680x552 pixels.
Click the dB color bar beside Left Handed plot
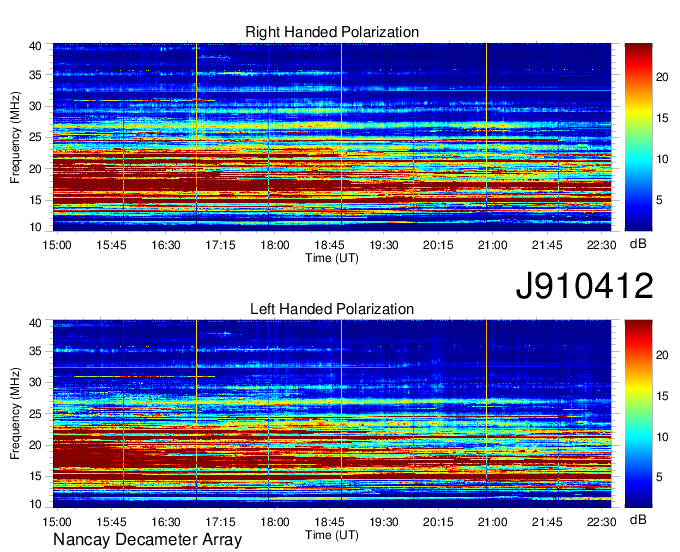[638, 414]
